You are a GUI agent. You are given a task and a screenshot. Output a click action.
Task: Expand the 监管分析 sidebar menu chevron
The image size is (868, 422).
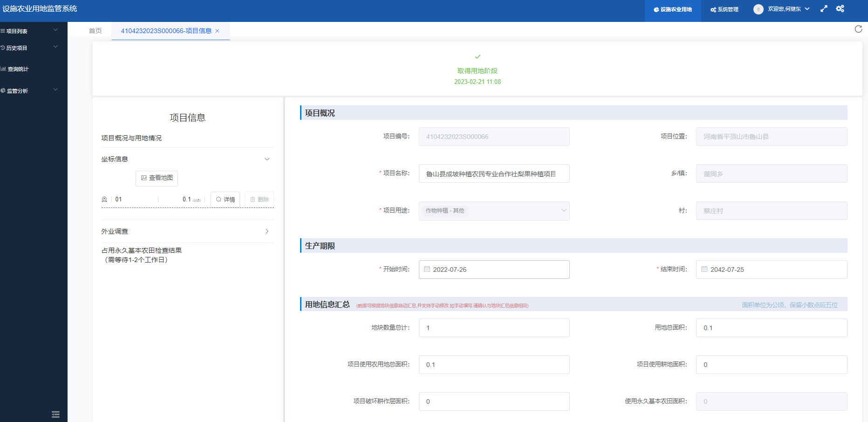point(55,90)
